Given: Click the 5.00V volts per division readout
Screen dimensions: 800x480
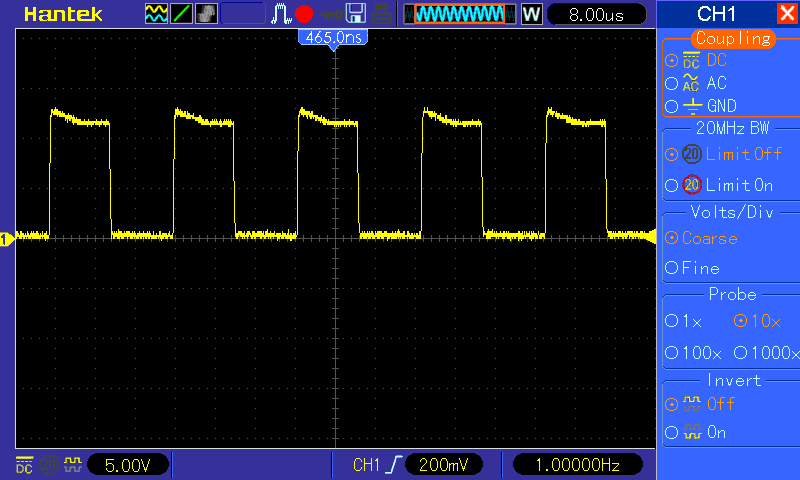Looking at the screenshot, I should pos(128,465).
